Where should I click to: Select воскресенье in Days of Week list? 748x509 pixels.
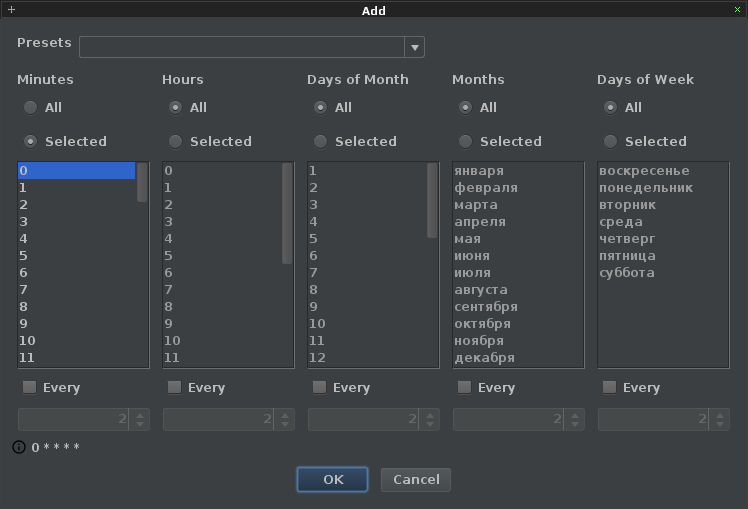coord(664,171)
